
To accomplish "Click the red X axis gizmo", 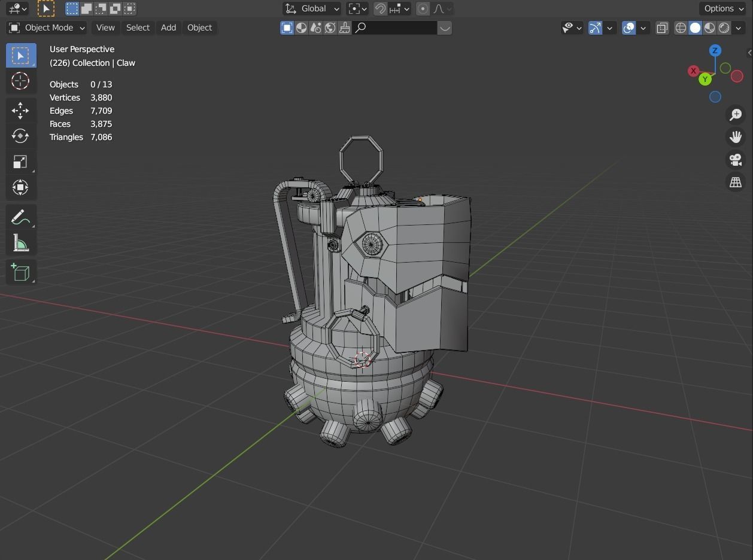I will point(693,71).
